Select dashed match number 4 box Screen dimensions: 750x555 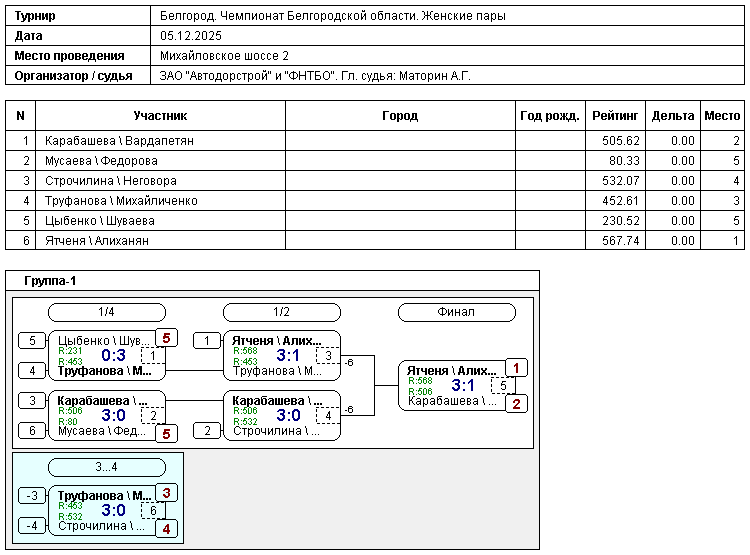coord(328,415)
